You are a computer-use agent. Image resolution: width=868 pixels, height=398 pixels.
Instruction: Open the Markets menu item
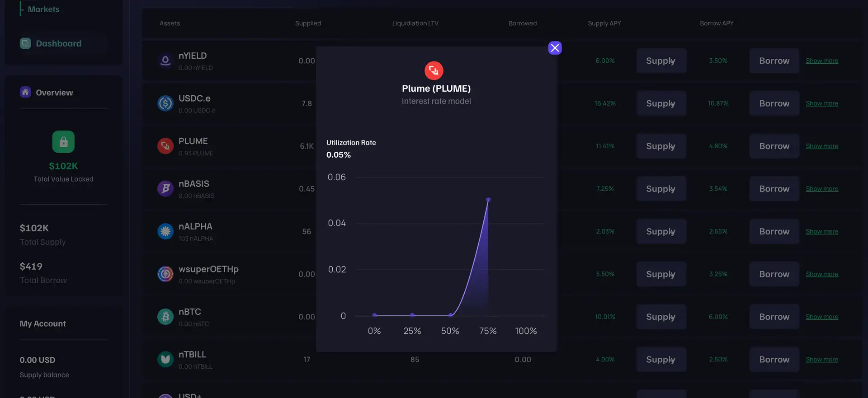click(43, 9)
